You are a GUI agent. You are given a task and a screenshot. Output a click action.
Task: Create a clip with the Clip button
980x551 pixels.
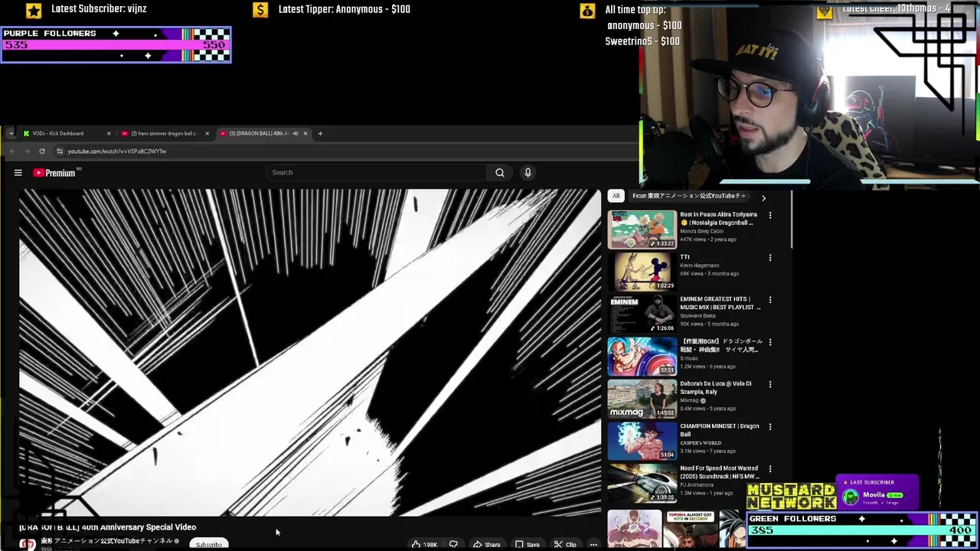coord(565,544)
